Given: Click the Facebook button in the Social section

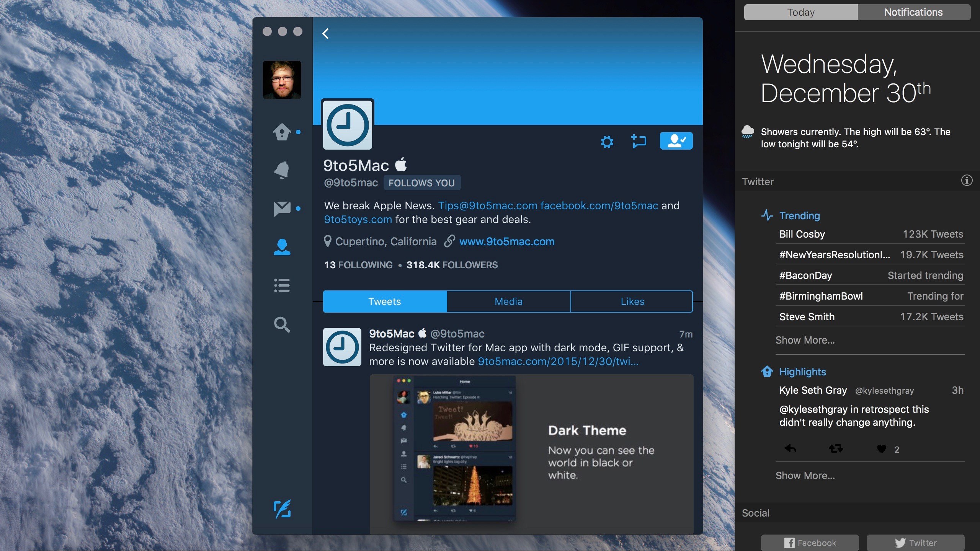Looking at the screenshot, I should (809, 543).
